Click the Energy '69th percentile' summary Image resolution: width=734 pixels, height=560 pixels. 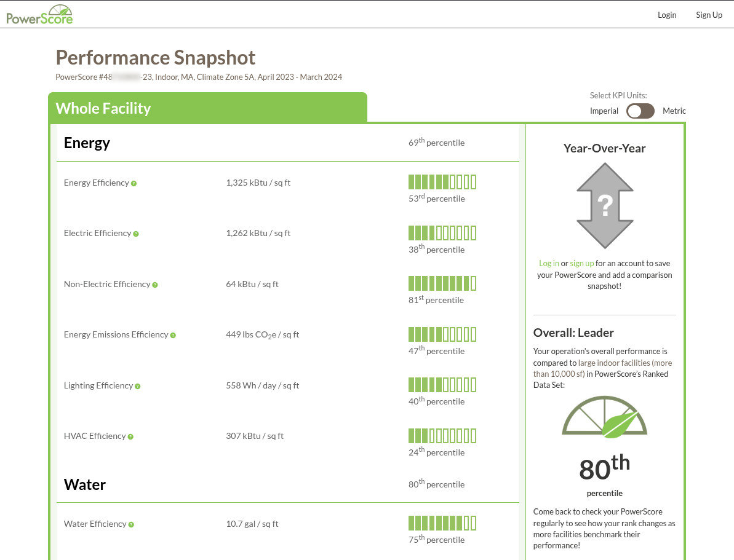click(x=436, y=142)
